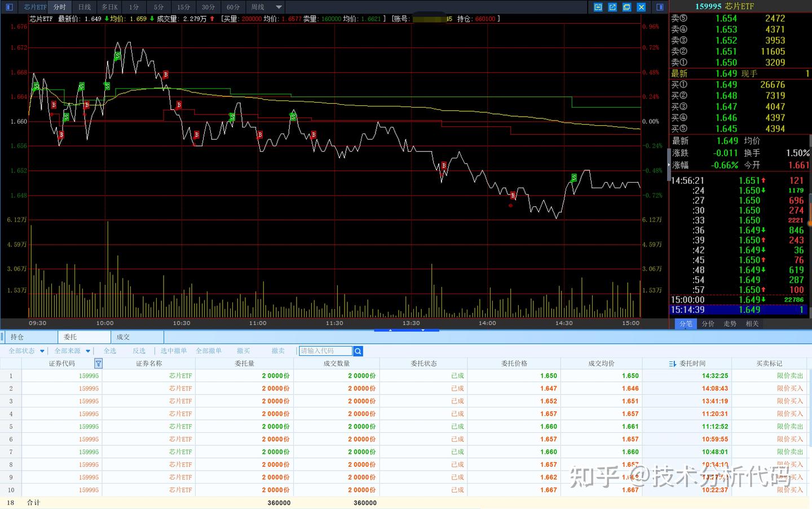Image resolution: width=812 pixels, height=509 pixels.
Task: Open the 持仓 positions tab
Action: pyautogui.click(x=30, y=337)
